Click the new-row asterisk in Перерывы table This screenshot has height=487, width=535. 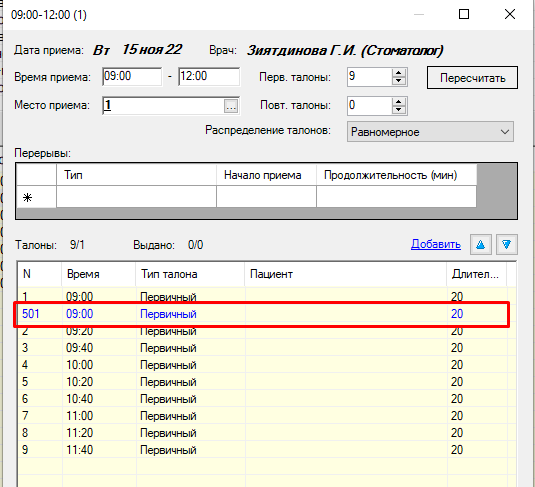click(28, 197)
